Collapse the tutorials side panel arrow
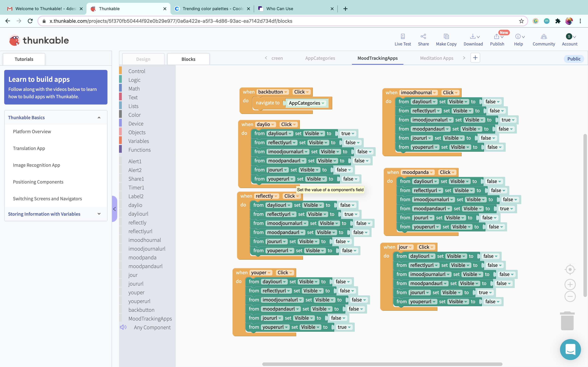This screenshot has width=588, height=367. (114, 209)
